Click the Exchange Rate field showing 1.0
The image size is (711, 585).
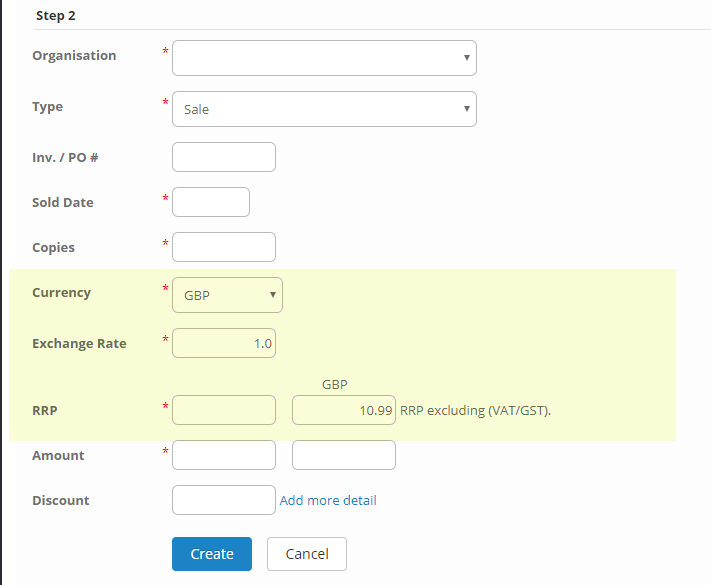pos(224,343)
